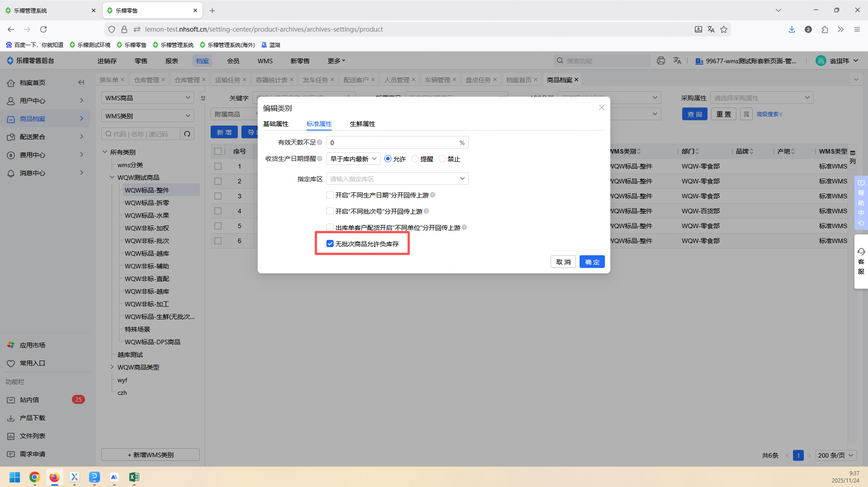Screen dimensions: 868x487
Task: Select the 允许 radio option
Action: (388, 159)
